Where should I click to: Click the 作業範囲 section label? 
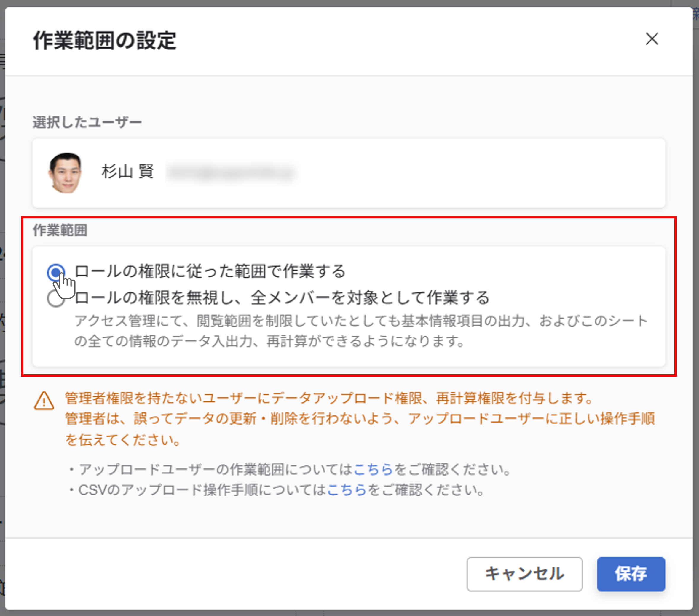pyautogui.click(x=60, y=230)
